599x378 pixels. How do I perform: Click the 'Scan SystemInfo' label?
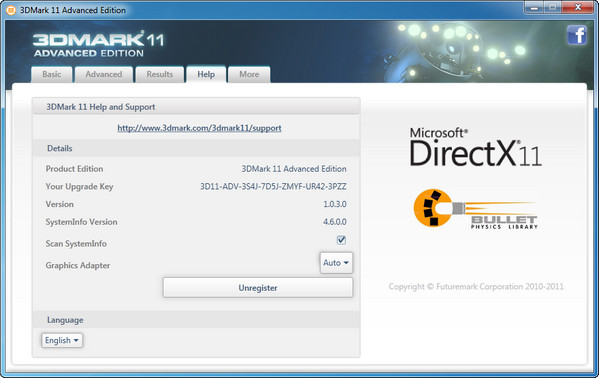[x=76, y=243]
